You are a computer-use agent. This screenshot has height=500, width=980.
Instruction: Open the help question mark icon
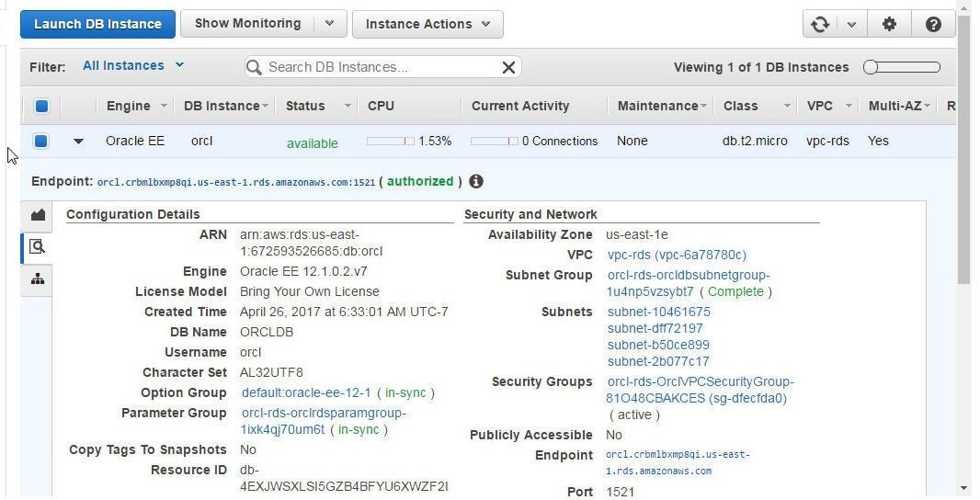[933, 25]
